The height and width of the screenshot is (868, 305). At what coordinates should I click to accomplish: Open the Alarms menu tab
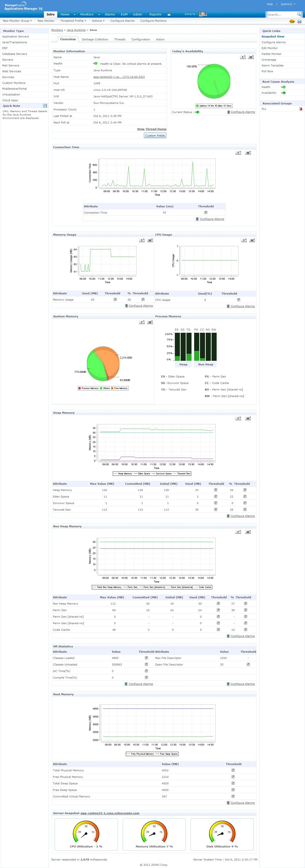coord(110,14)
